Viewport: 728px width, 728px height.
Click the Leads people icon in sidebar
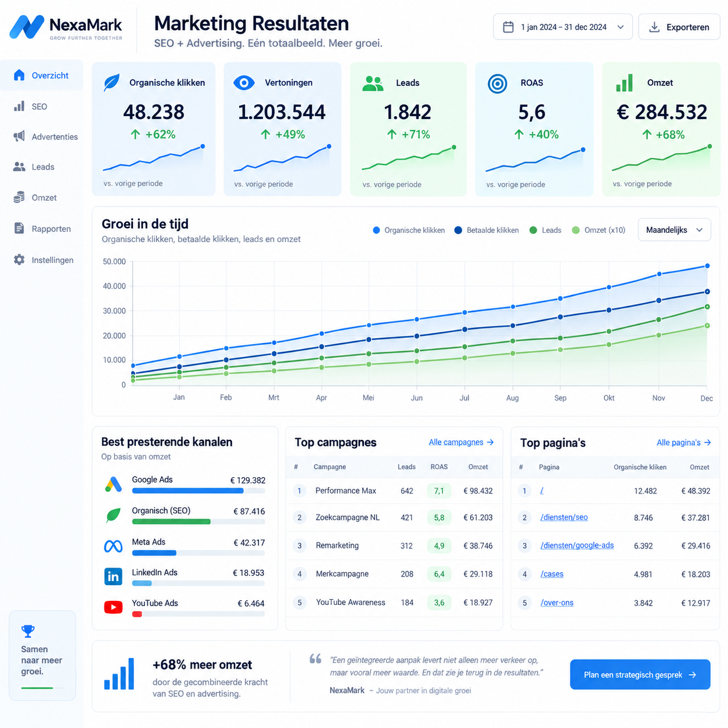tap(19, 167)
